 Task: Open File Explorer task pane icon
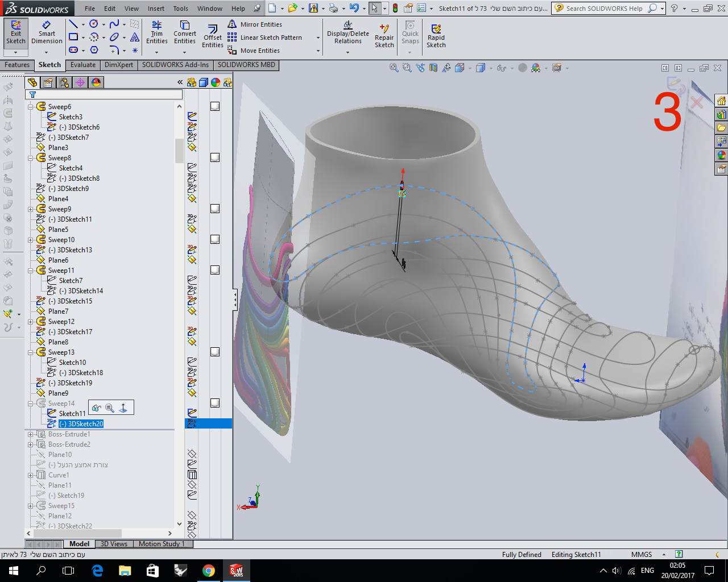point(721,127)
